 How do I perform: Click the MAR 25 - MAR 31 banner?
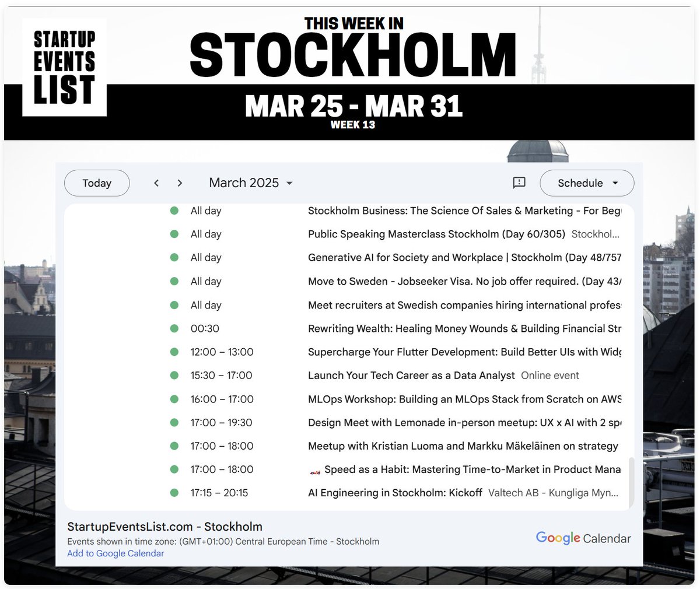pos(353,106)
